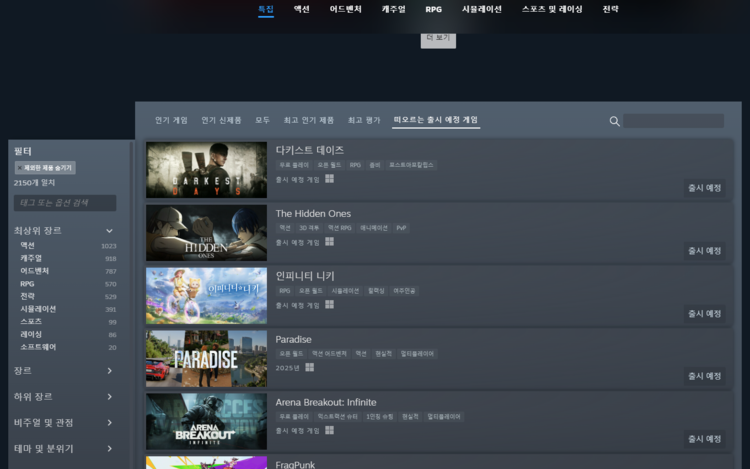Open the 어드벤처 top tab
Screen dimensions: 750x469
(x=345, y=9)
